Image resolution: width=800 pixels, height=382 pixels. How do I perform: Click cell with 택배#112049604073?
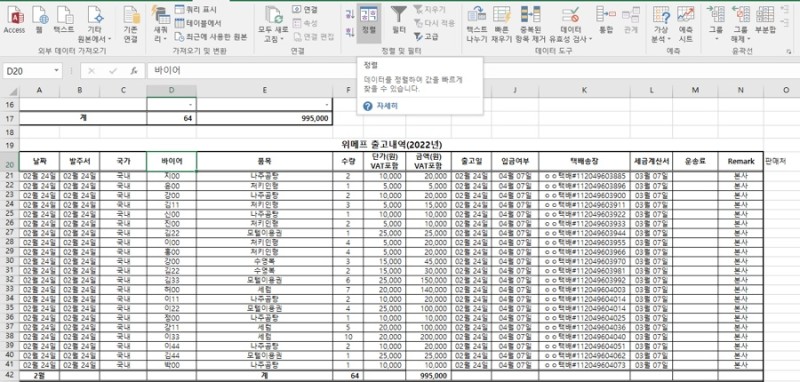584,366
